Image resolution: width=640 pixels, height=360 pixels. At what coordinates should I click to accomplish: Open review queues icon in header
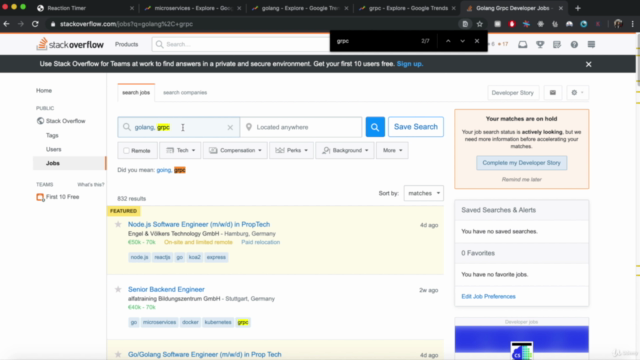tap(557, 44)
